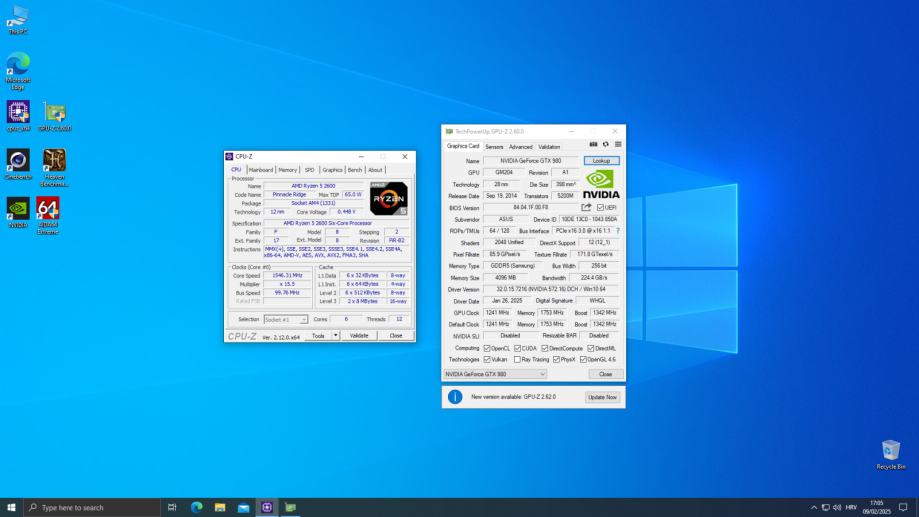Open the GPU-Z hamburger menu icon
Screen dimensions: 919x517
618,145
